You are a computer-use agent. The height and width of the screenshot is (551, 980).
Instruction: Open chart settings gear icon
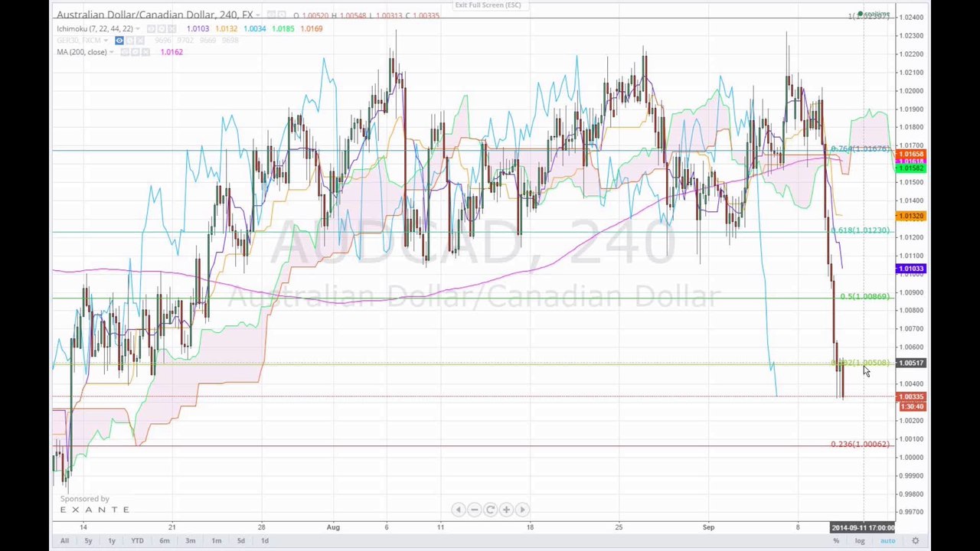(x=915, y=541)
